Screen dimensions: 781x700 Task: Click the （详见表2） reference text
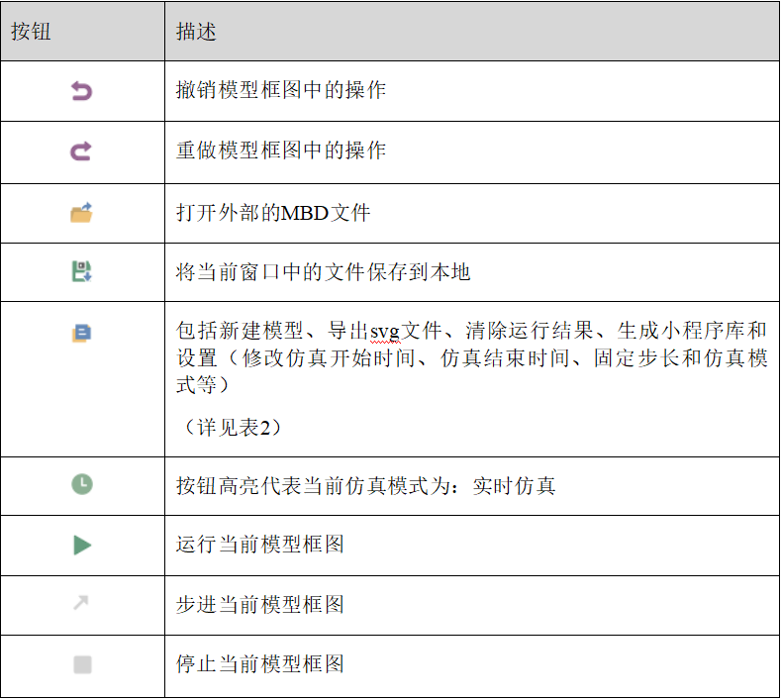coord(232,428)
